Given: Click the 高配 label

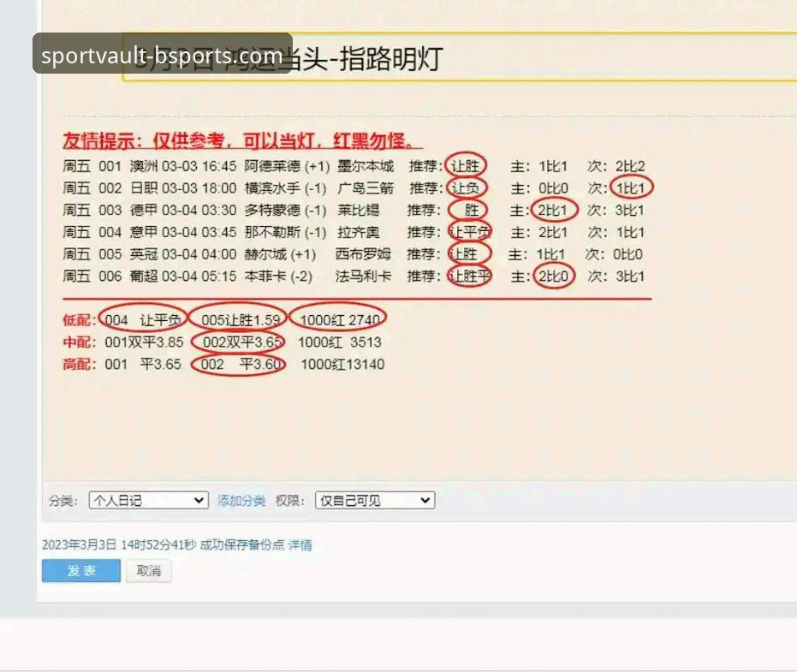Looking at the screenshot, I should (79, 364).
